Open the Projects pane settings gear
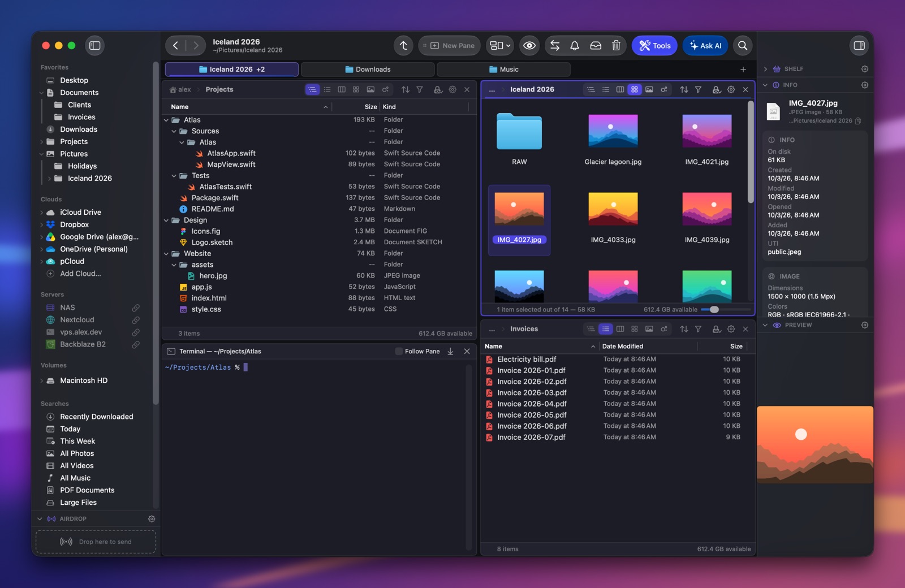The image size is (905, 588). tap(453, 89)
